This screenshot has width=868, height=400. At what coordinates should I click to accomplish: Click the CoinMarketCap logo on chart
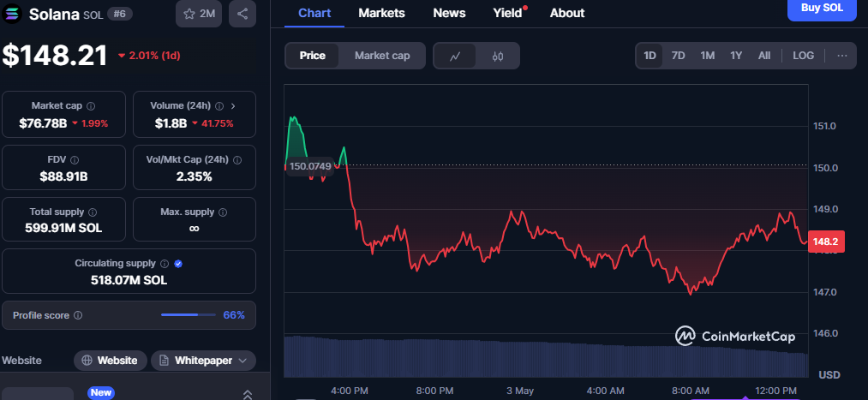pyautogui.click(x=735, y=336)
